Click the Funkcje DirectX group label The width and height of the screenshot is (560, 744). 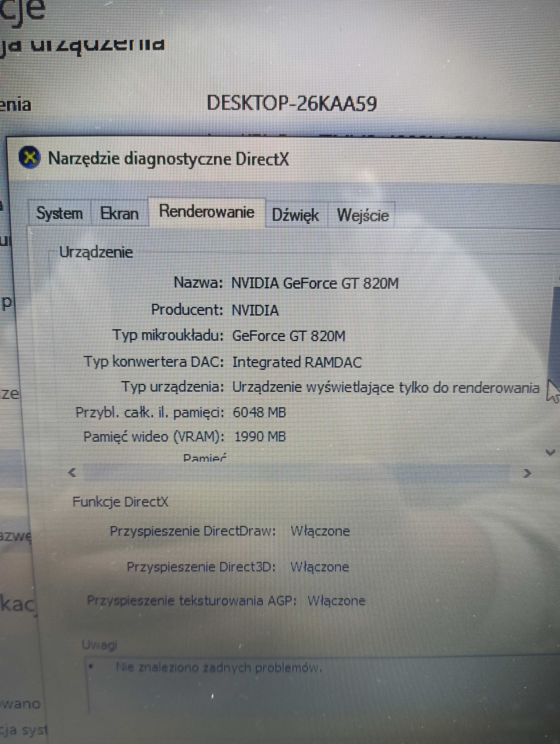pyautogui.click(x=120, y=502)
